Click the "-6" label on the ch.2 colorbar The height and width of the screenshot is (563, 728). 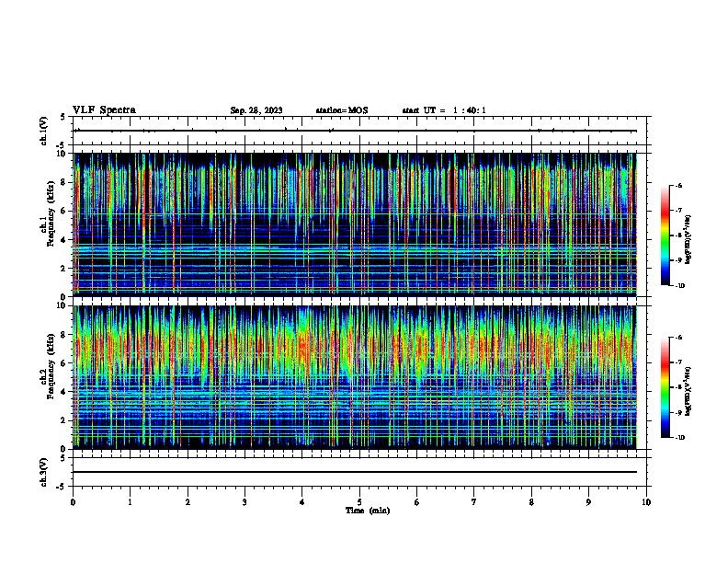click(x=678, y=338)
